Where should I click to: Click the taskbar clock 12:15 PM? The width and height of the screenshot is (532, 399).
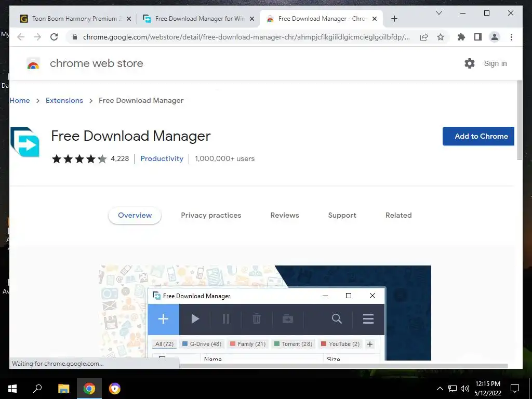[x=487, y=384]
